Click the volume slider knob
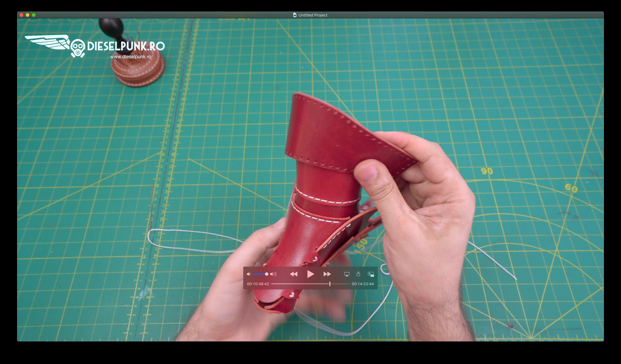Image resolution: width=621 pixels, height=364 pixels. [x=266, y=274]
